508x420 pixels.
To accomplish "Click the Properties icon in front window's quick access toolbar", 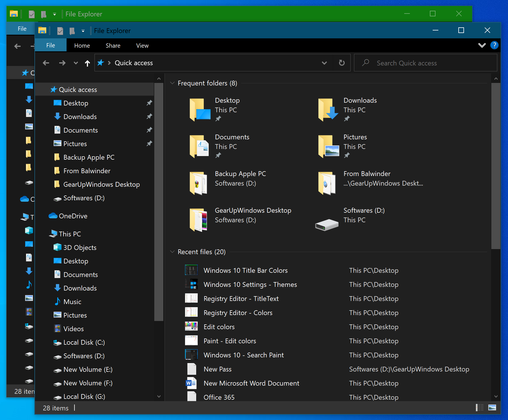I will [x=60, y=31].
